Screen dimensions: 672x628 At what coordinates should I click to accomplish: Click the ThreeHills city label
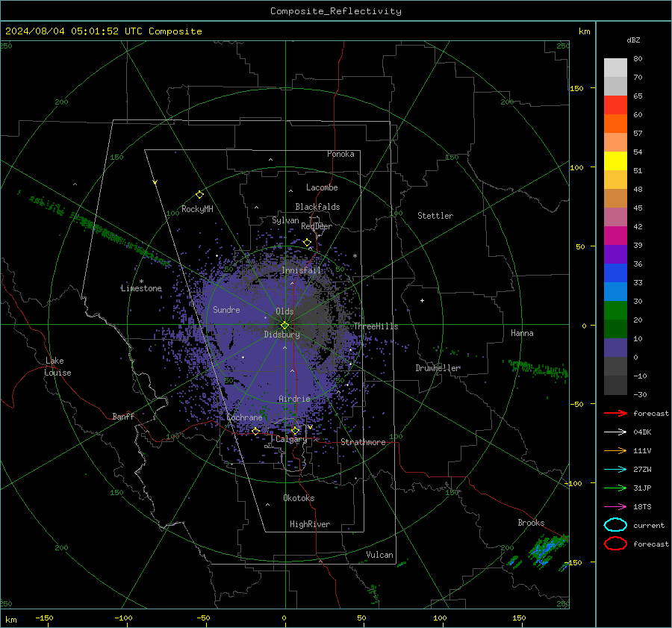point(376,326)
